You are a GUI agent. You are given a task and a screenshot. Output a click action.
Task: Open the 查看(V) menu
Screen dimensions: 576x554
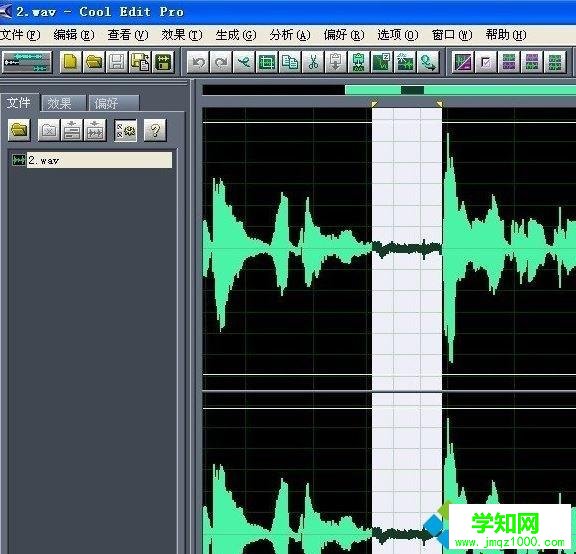tap(128, 35)
